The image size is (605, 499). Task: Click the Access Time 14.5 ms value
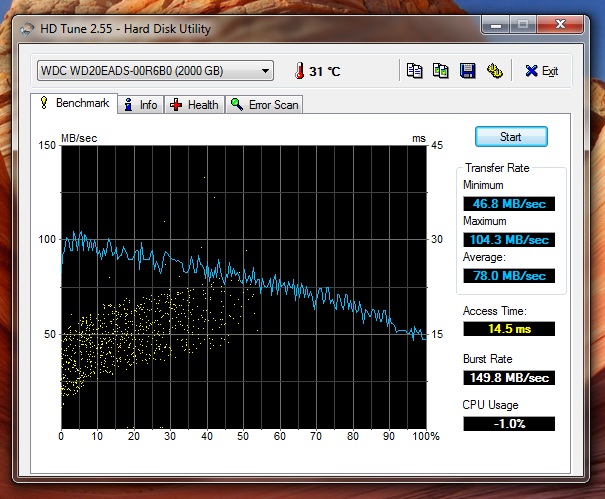coord(508,328)
